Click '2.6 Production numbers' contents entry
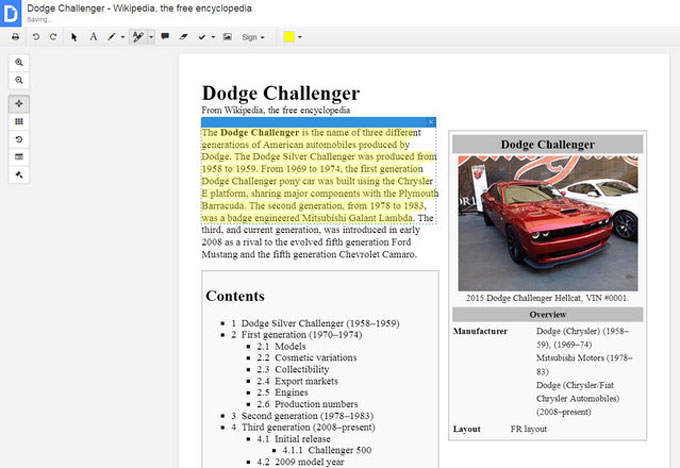Screen dimensions: 680x468 click(x=307, y=404)
